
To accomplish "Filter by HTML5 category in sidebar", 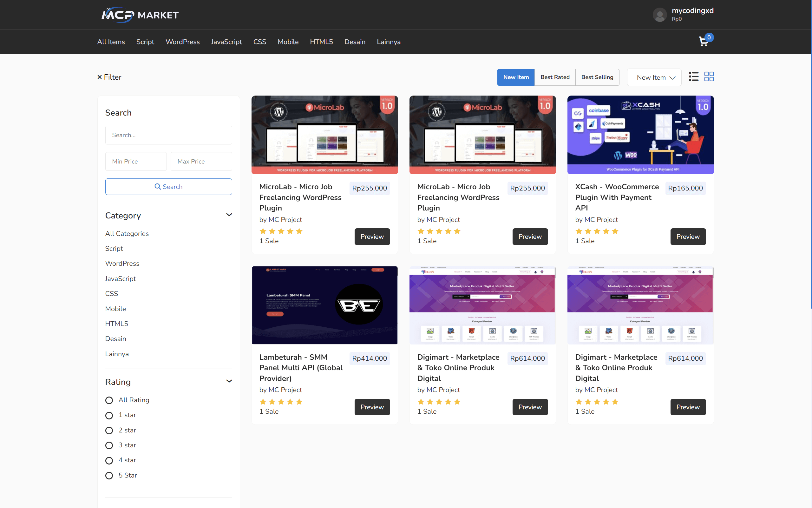I will [x=116, y=324].
